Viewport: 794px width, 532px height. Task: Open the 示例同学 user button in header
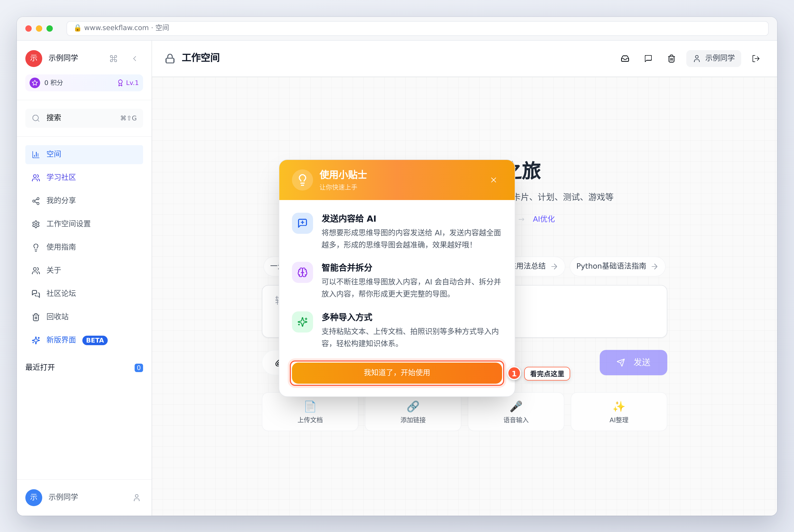[713, 58]
